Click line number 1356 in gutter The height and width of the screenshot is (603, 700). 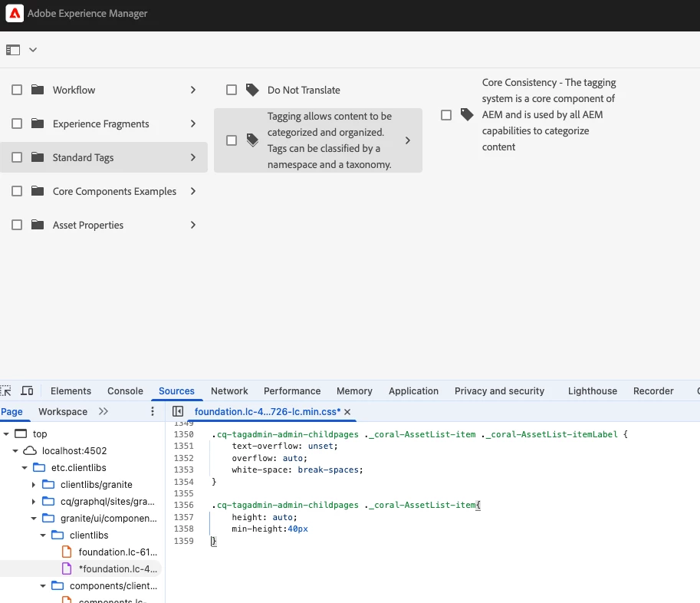coord(183,505)
